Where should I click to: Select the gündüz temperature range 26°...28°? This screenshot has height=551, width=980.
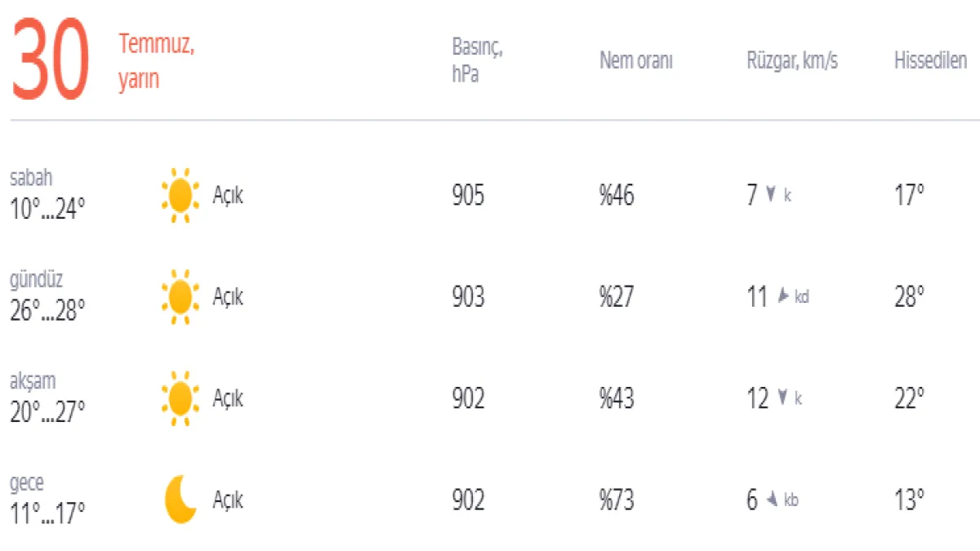tap(47, 310)
